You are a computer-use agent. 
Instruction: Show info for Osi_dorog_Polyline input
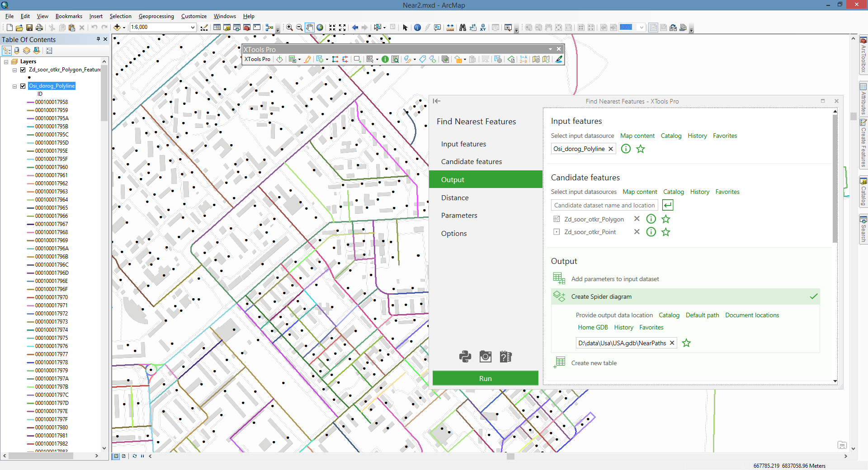[x=626, y=149]
